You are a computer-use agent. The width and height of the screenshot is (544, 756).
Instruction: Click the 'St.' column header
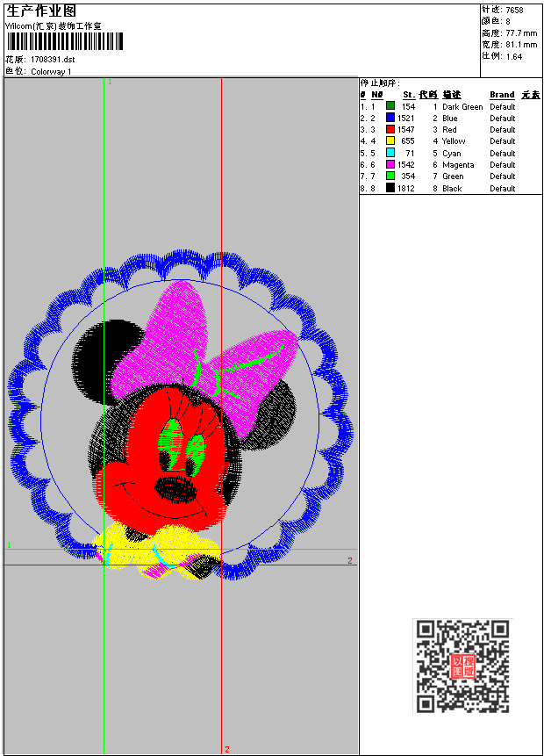tap(409, 95)
